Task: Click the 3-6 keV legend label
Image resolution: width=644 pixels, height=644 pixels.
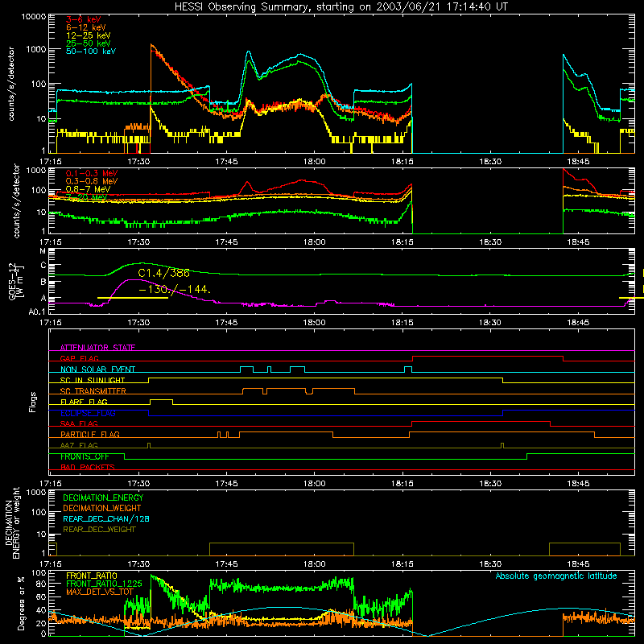Action: 84,19
